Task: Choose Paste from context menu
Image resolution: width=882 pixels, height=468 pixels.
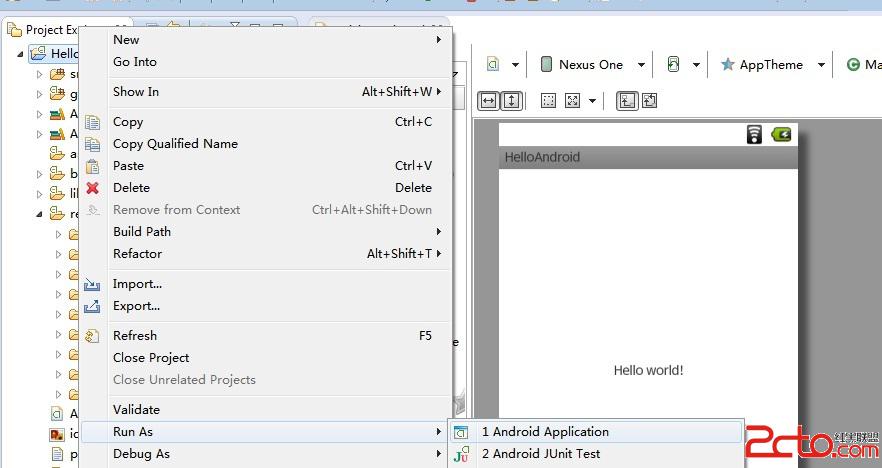Action: [266, 166]
